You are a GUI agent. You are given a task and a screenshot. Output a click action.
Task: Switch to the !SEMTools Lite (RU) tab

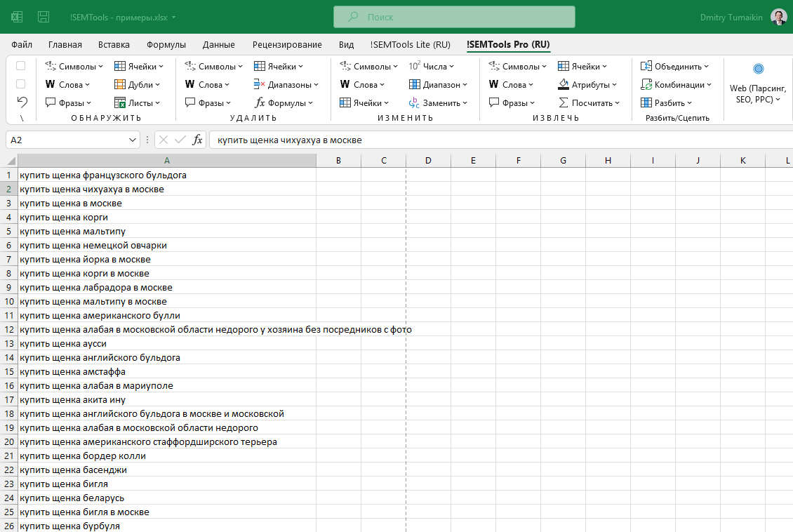pos(410,44)
